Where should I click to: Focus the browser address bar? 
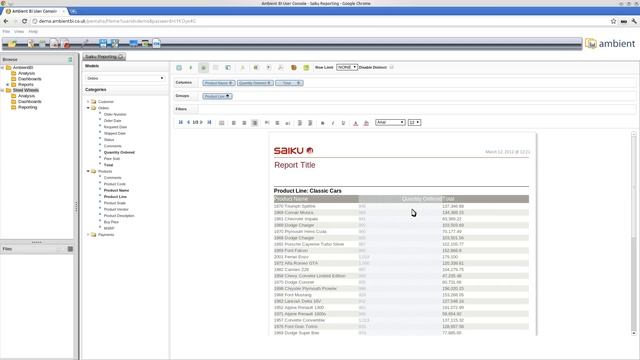(x=318, y=21)
